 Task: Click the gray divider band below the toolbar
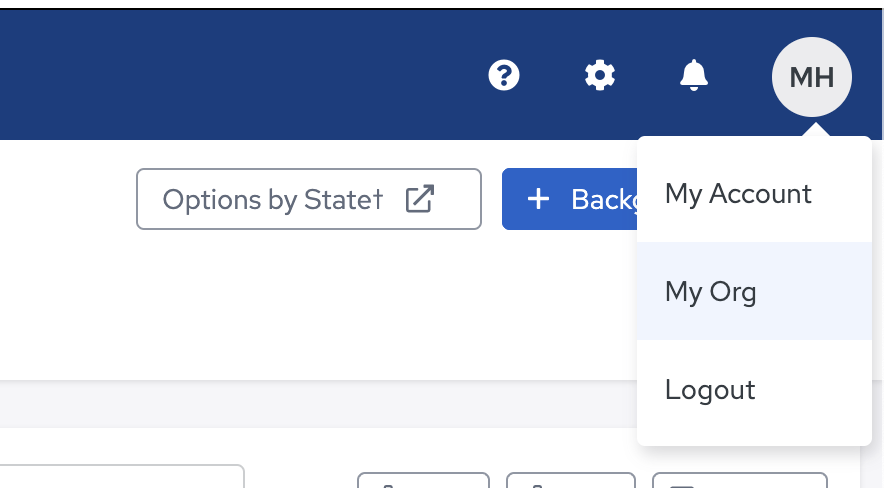(x=316, y=404)
